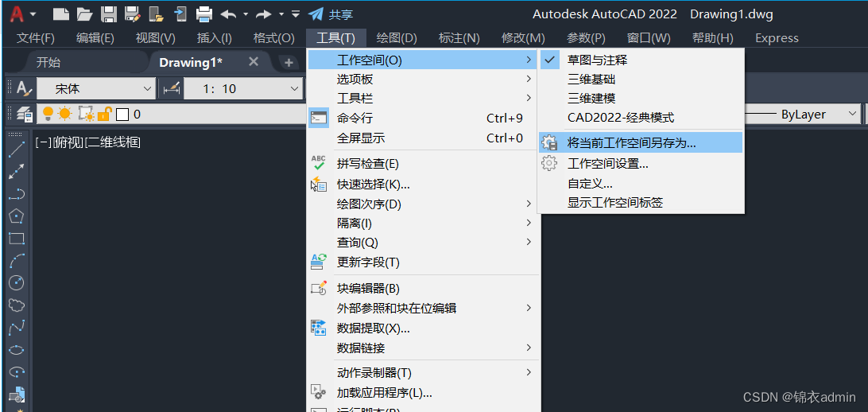Image resolution: width=868 pixels, height=412 pixels.
Task: Open the 绘图(D) menu
Action: click(397, 38)
